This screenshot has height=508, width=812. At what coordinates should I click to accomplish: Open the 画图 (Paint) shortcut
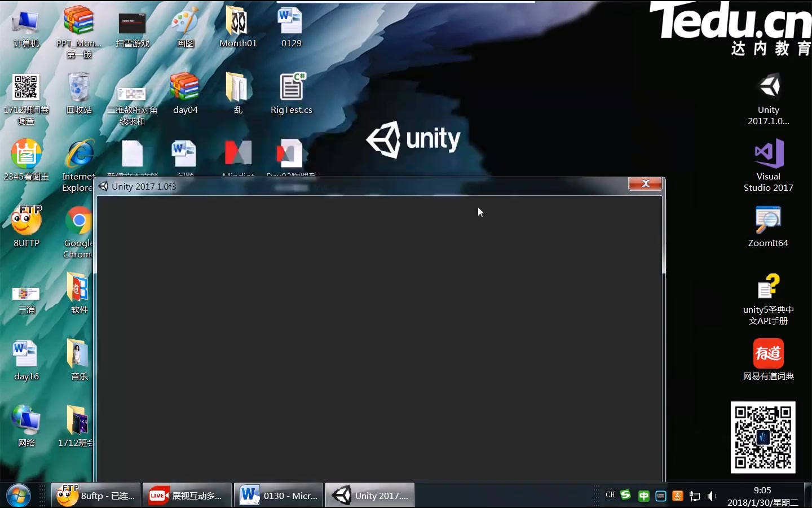coord(185,24)
